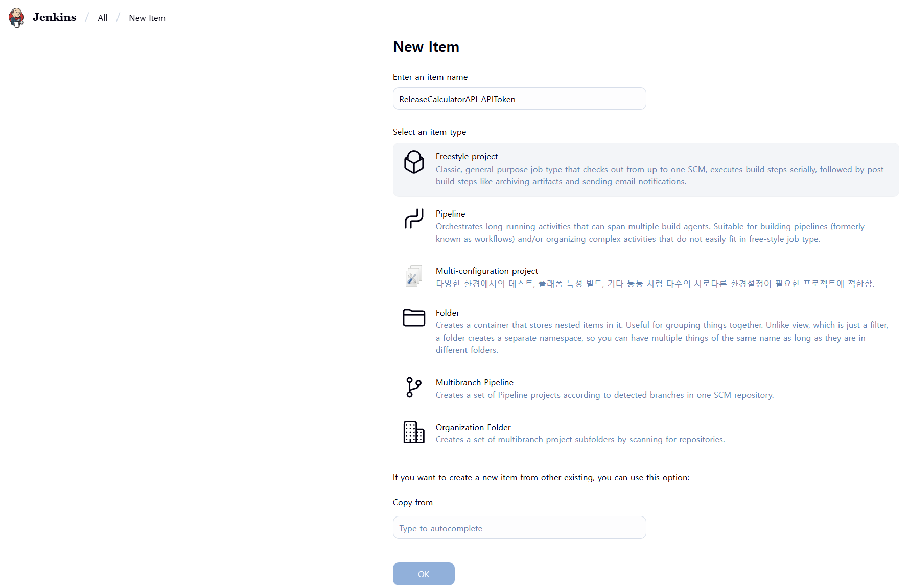Click the OK button
The height and width of the screenshot is (588, 909).
(424, 574)
